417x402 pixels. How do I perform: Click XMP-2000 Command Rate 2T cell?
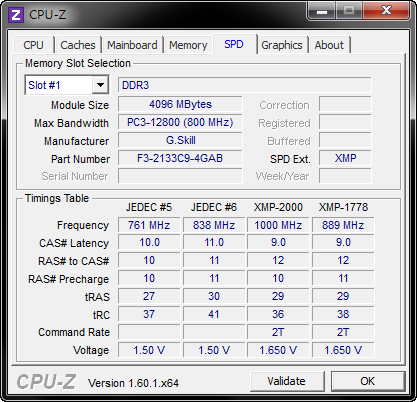(x=278, y=332)
